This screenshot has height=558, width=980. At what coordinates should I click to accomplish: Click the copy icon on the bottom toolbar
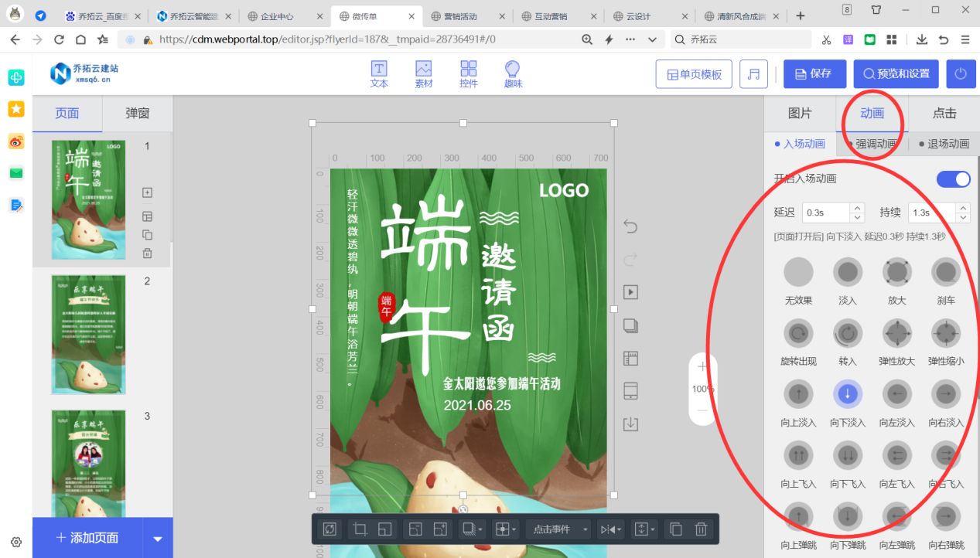(675, 529)
